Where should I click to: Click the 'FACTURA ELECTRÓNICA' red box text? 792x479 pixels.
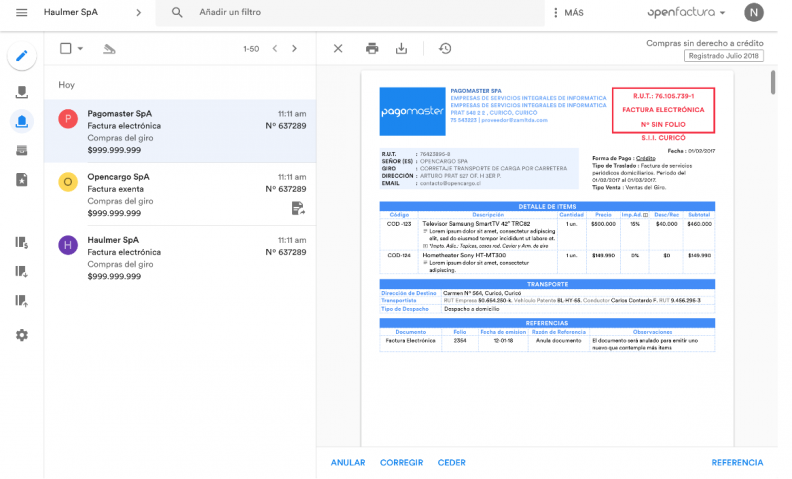pos(663,110)
